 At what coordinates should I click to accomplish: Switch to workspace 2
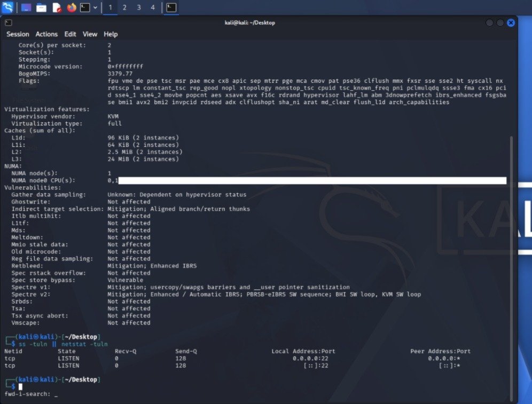124,7
